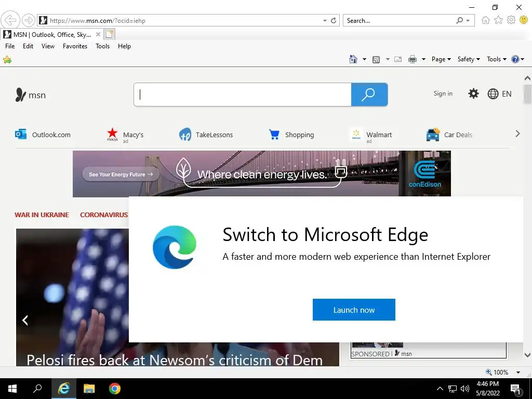Viewport: 532px width, 399px height.
Task: Expand the search provider dropdown arrow
Action: pos(468,20)
